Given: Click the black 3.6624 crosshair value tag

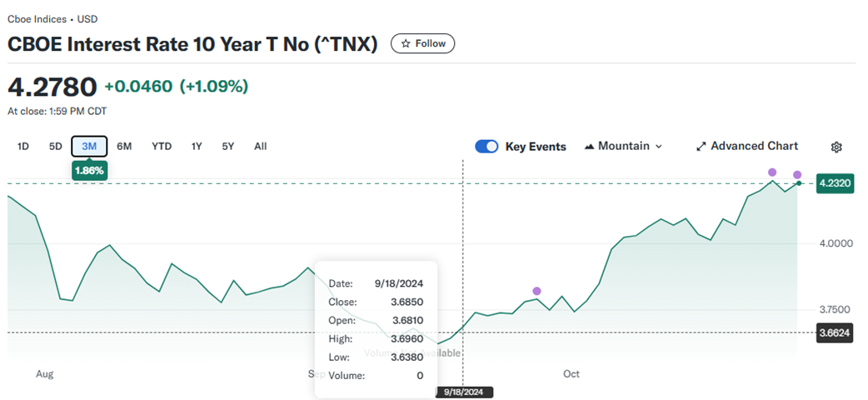Looking at the screenshot, I should coord(834,332).
